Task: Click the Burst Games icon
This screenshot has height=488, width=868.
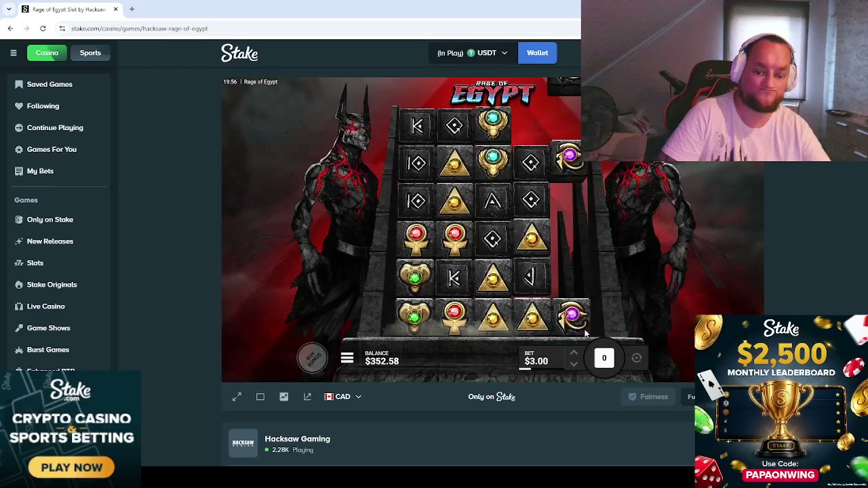Action: coord(18,350)
